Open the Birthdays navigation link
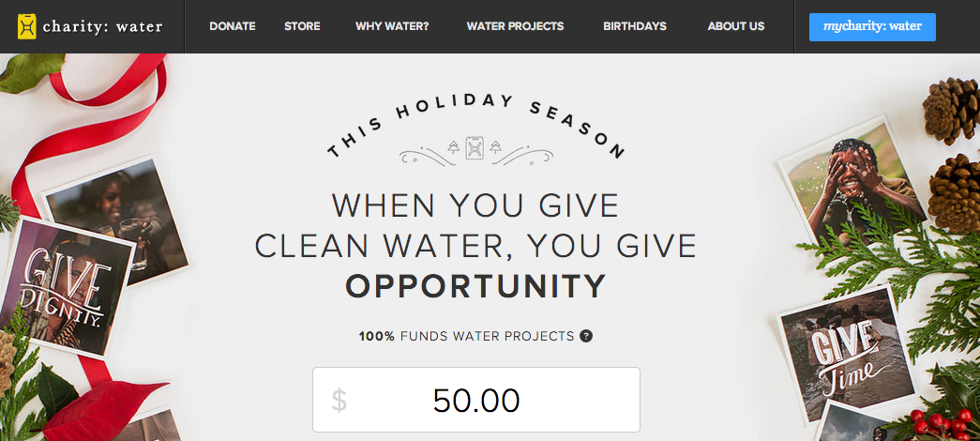This screenshot has height=441, width=980. point(634,26)
